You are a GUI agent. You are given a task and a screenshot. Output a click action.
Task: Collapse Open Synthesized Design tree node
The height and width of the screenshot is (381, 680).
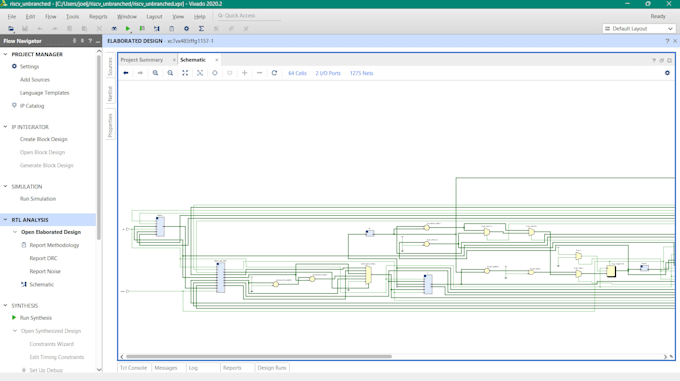[x=15, y=331]
